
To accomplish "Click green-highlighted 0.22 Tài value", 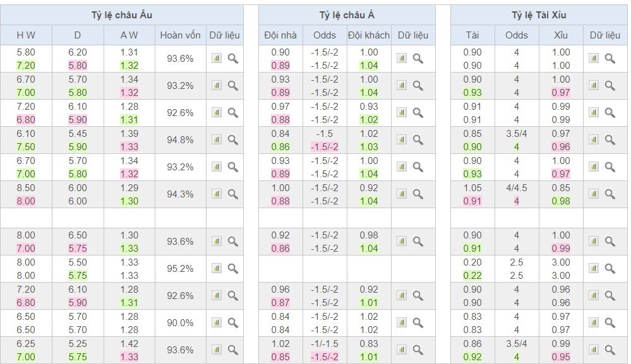I will click(472, 276).
